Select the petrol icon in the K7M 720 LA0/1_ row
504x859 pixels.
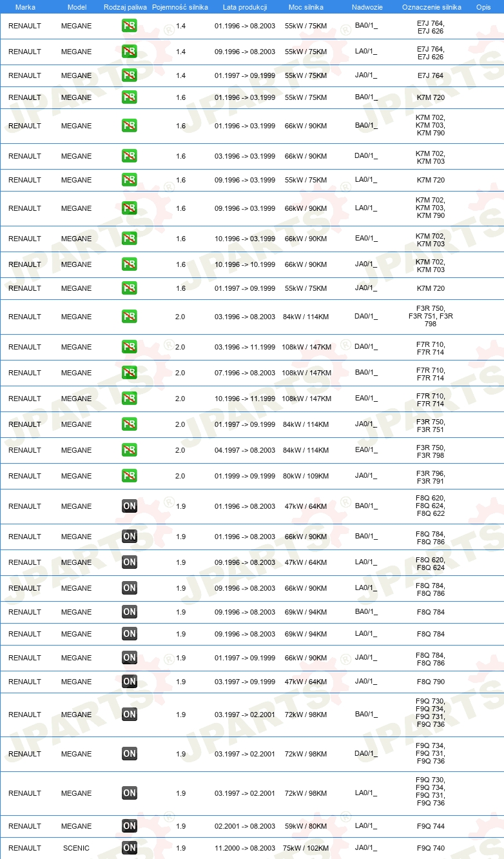[129, 180]
